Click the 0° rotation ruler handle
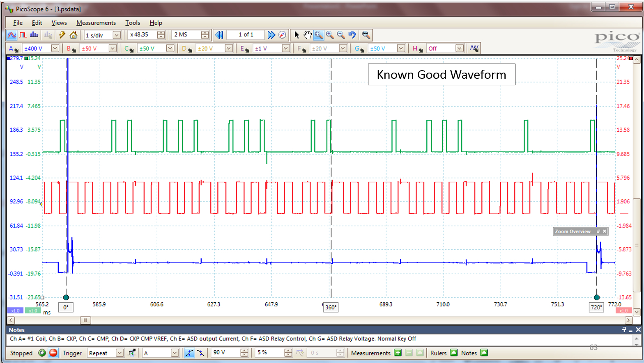This screenshot has height=363, width=644. tap(66, 298)
